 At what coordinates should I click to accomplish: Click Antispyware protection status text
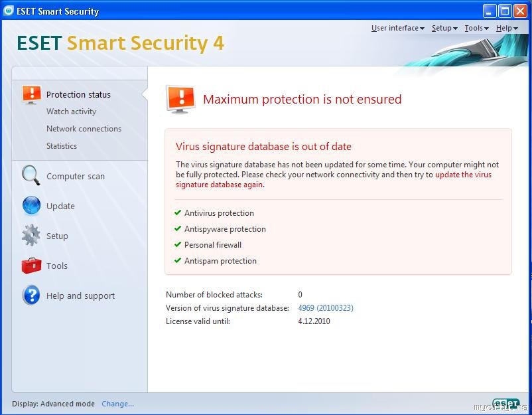pyautogui.click(x=225, y=229)
